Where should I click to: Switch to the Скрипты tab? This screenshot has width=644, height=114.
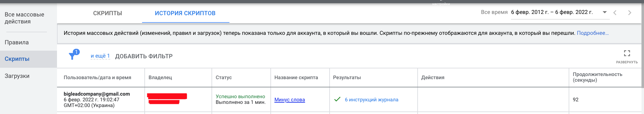[108, 13]
